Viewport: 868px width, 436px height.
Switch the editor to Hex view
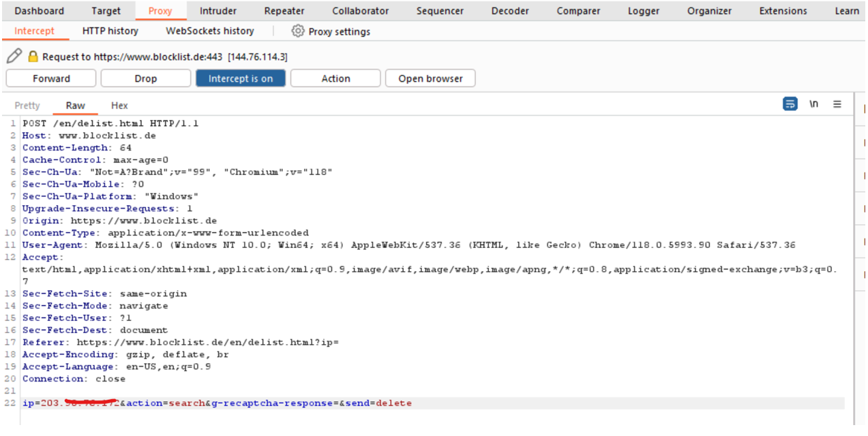coord(119,105)
